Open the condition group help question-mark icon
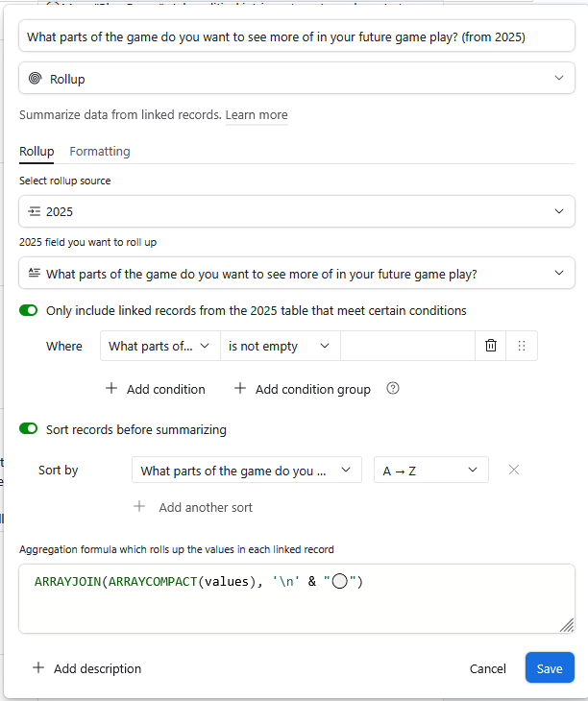Screen dimensions: 588x701 click(x=393, y=388)
